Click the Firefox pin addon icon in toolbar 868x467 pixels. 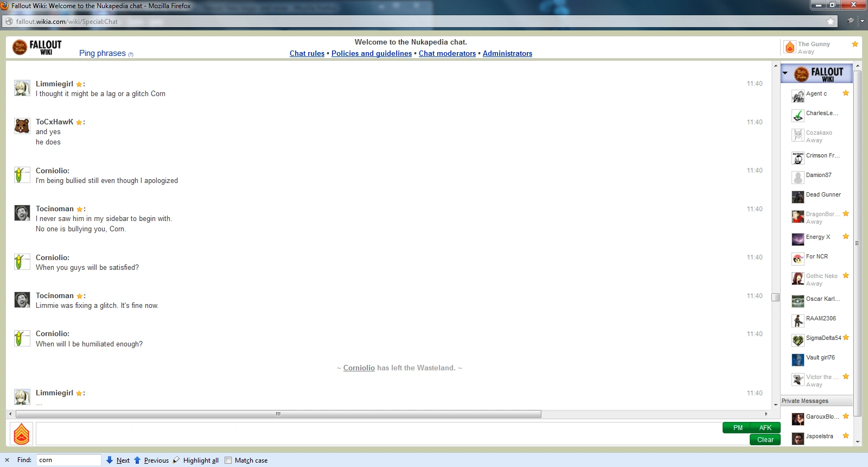click(850, 21)
